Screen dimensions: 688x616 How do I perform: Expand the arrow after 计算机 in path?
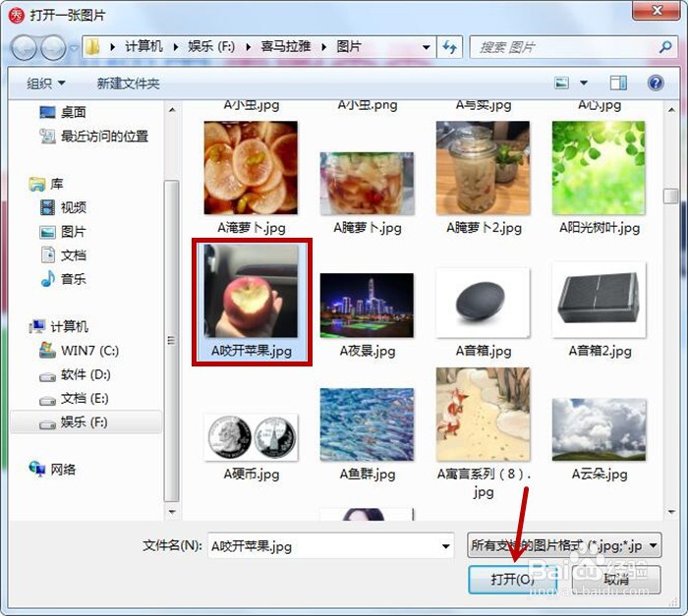tap(176, 47)
